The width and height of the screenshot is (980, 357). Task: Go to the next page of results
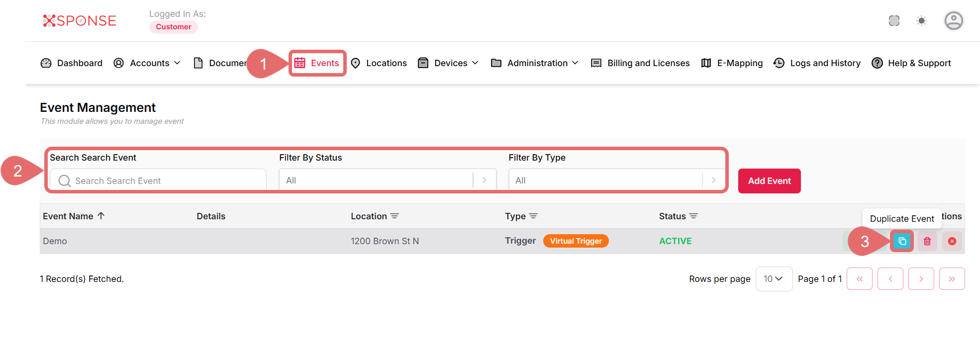pyautogui.click(x=921, y=279)
